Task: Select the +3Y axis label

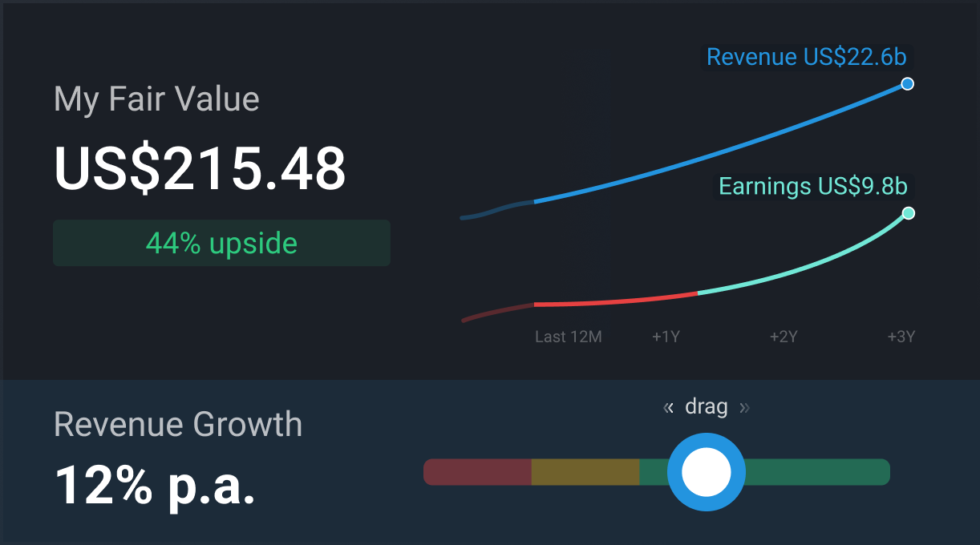Action: pos(901,337)
